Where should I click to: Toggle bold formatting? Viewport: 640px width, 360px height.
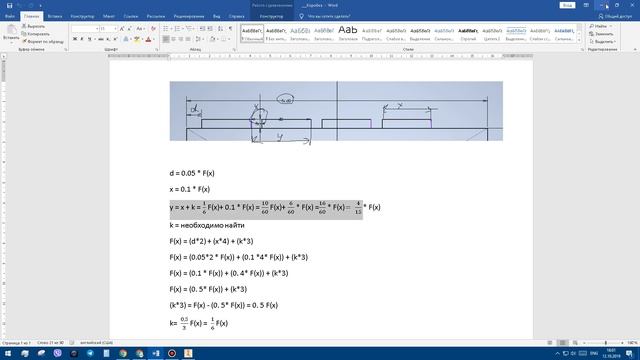click(75, 39)
